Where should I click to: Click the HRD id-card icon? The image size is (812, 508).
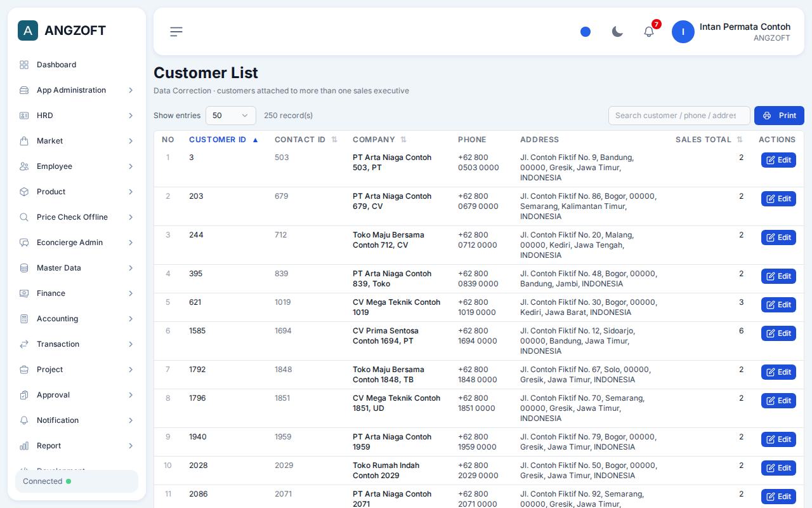point(24,116)
